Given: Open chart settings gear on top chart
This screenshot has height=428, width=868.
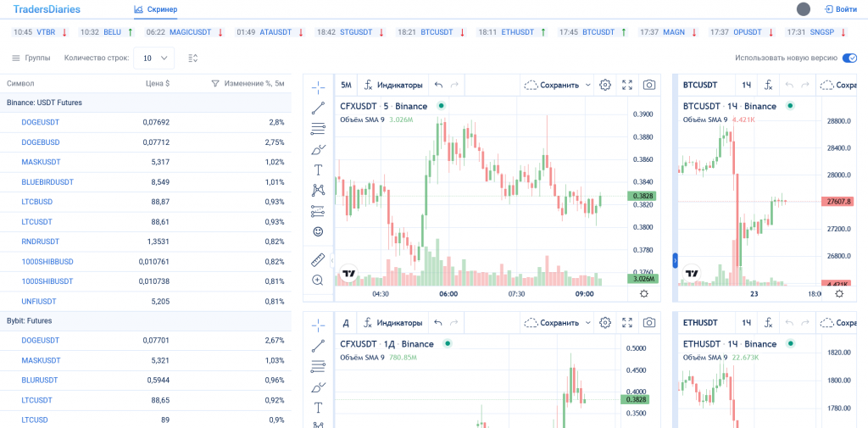Looking at the screenshot, I should [x=605, y=86].
